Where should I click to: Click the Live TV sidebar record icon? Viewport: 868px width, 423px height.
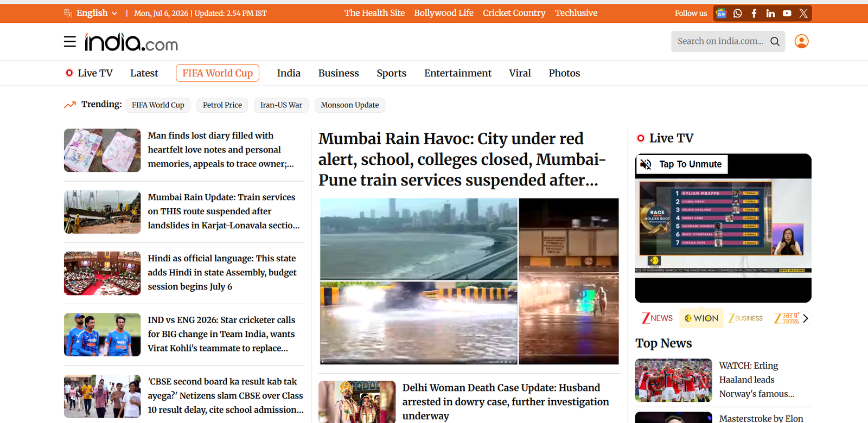click(x=641, y=138)
